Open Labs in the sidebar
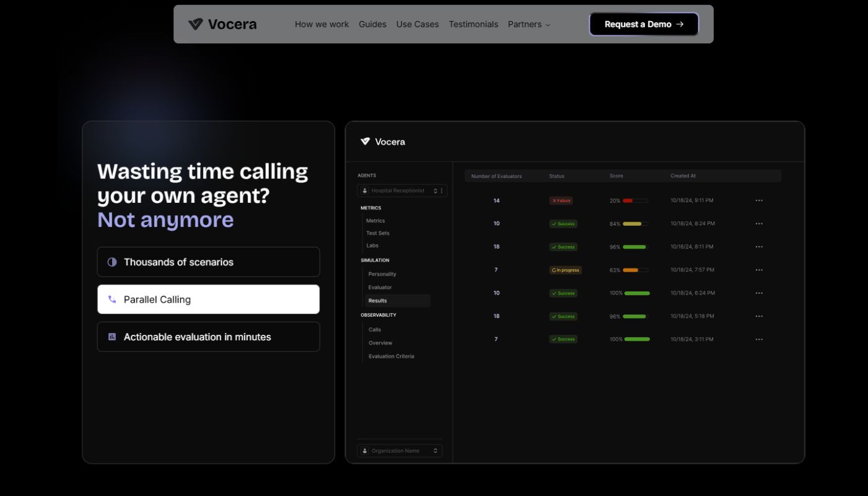Image resolution: width=868 pixels, height=496 pixels. [x=372, y=246]
